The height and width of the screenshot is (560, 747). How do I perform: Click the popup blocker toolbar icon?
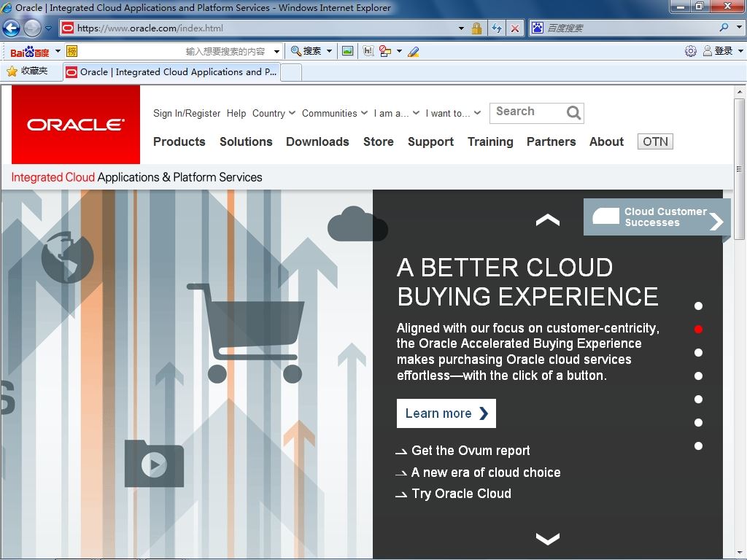(x=385, y=51)
